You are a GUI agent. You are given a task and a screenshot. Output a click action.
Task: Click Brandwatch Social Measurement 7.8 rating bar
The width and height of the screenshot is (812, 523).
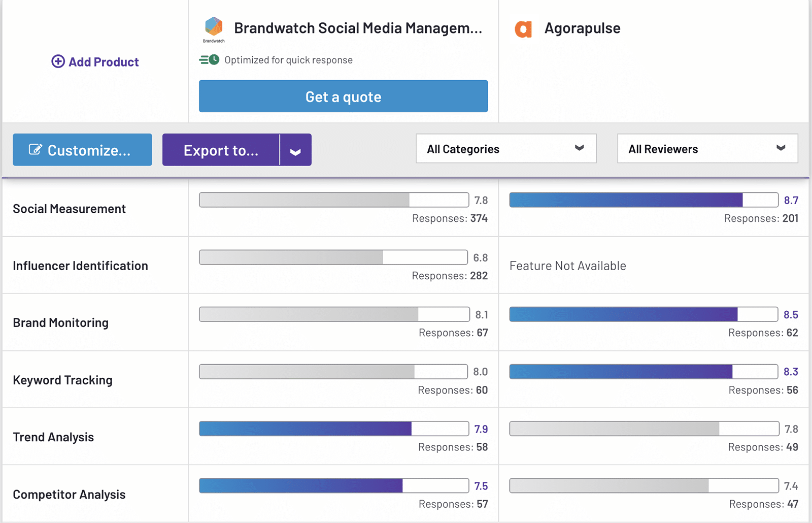pos(334,200)
